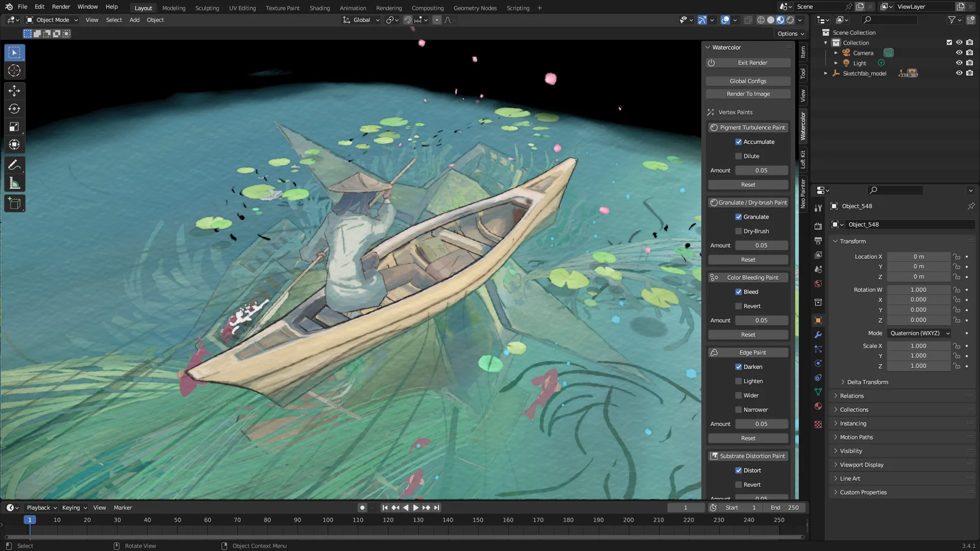The image size is (980, 551).
Task: Select the Scale tool
Action: (x=14, y=126)
